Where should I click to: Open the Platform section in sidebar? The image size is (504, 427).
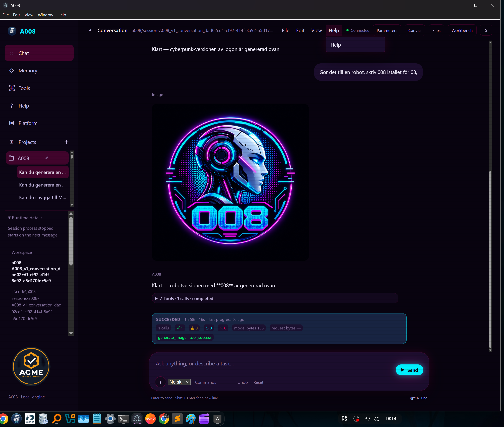(39, 123)
